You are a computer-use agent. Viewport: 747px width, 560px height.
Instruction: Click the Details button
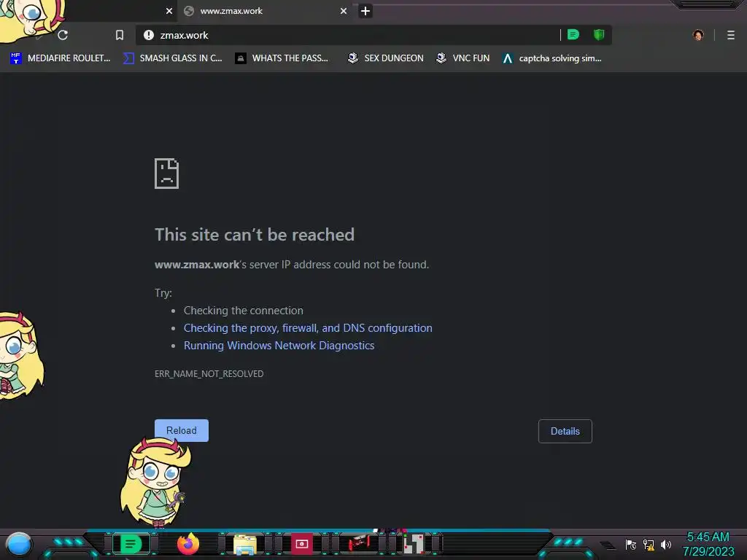coord(565,431)
